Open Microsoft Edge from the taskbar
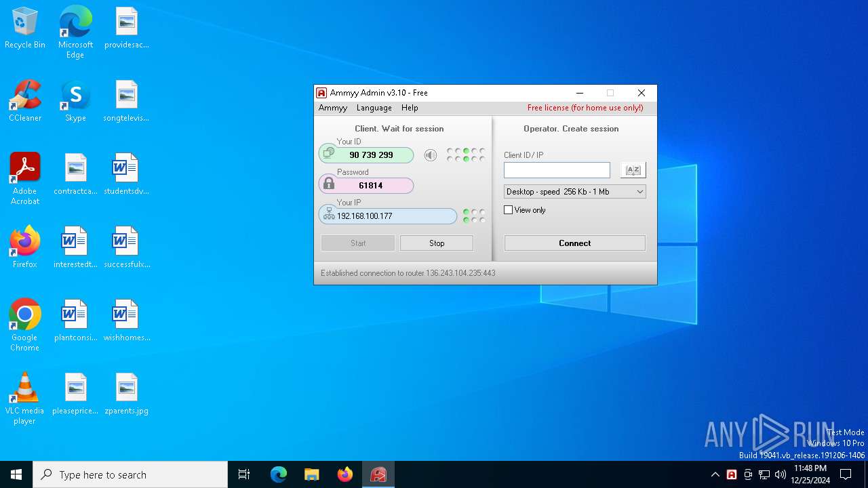 pyautogui.click(x=279, y=474)
